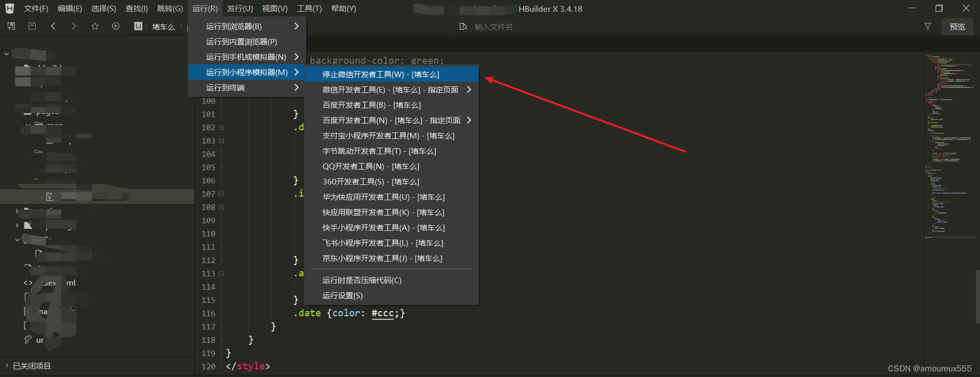Select QQ开发者工具(N) entry
Image resolution: width=980 pixels, height=377 pixels.
tap(391, 166)
